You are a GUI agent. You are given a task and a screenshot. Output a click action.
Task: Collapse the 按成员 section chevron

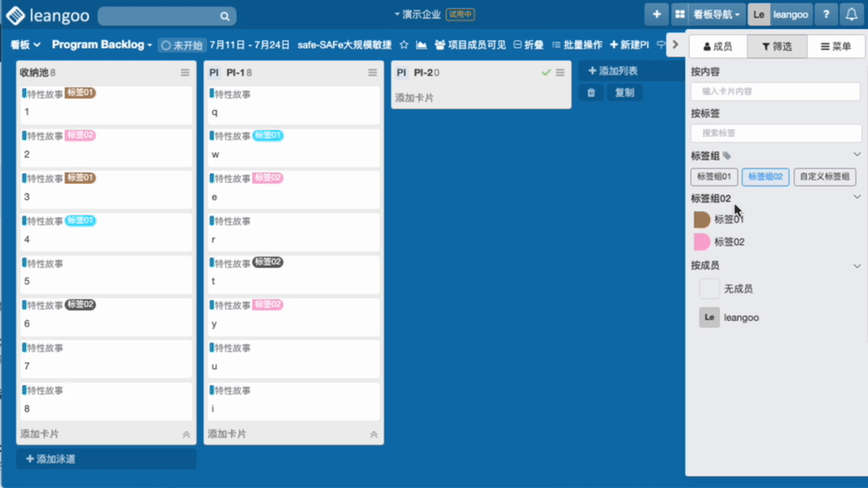[x=857, y=266]
